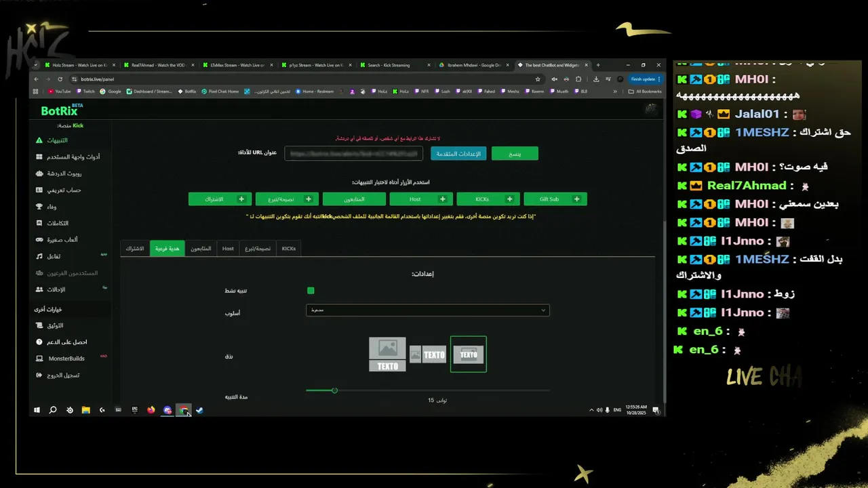Click the Copy (ينسخ) green button
Image resolution: width=868 pixels, height=488 pixels.
coord(515,154)
